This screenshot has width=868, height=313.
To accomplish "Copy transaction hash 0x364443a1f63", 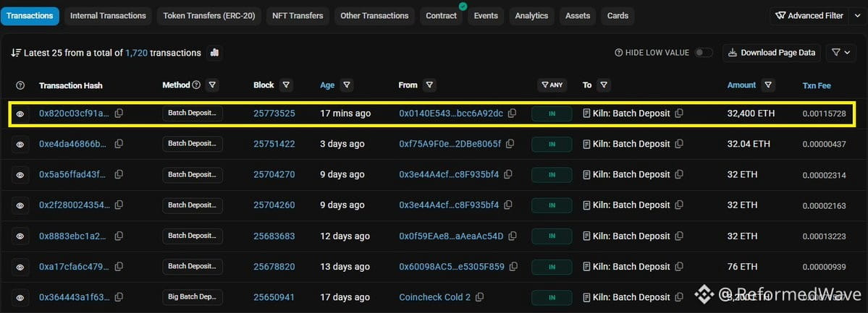I will (x=119, y=297).
